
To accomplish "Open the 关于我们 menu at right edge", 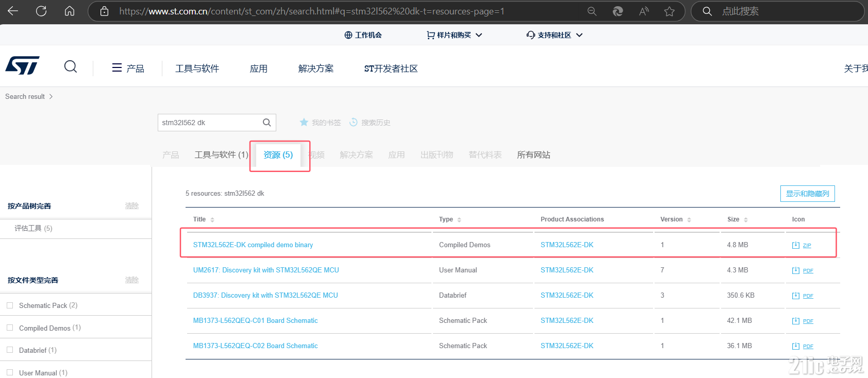I will pos(856,68).
